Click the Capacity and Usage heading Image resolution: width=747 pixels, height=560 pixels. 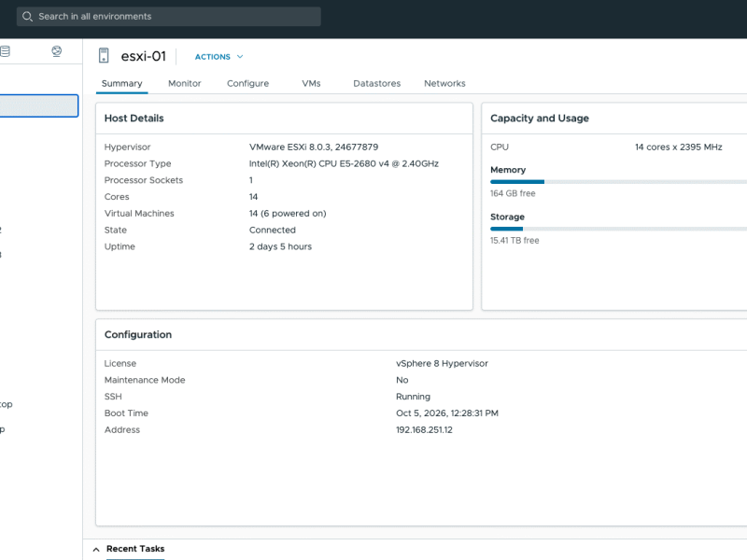pyautogui.click(x=540, y=119)
